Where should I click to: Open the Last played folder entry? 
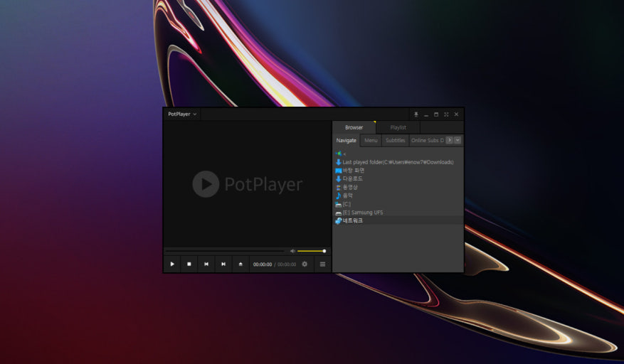tap(398, 162)
